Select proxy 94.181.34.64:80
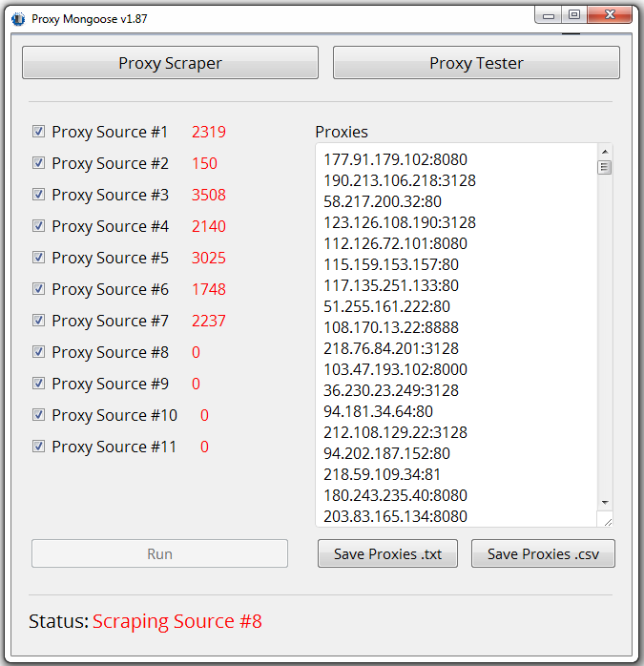Screen dimensions: 644x666 pyautogui.click(x=378, y=411)
